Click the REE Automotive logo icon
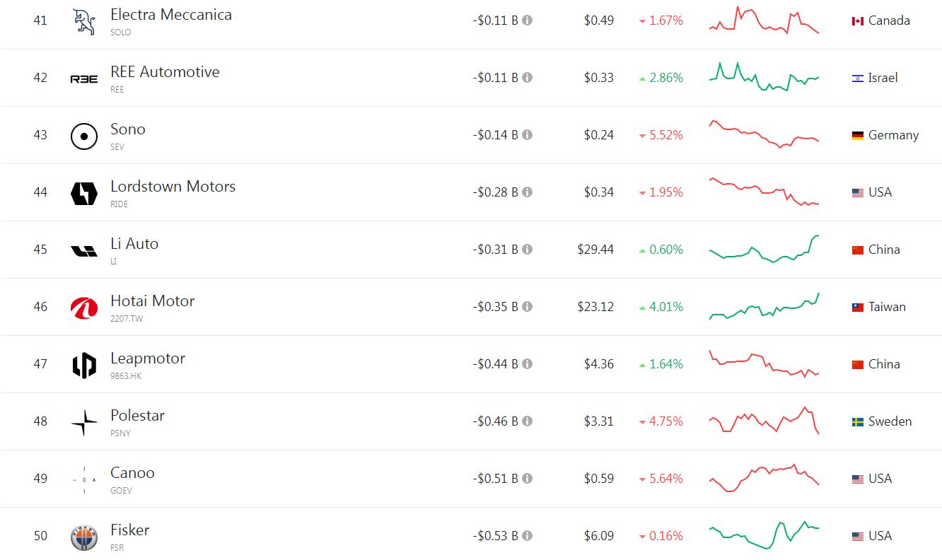This screenshot has height=560, width=942. pyautogui.click(x=84, y=78)
